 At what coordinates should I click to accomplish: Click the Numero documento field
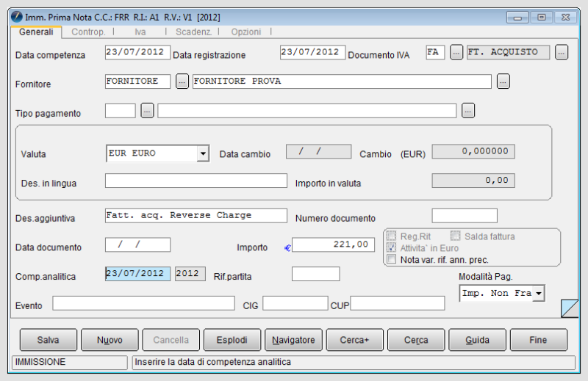pyautogui.click(x=465, y=216)
